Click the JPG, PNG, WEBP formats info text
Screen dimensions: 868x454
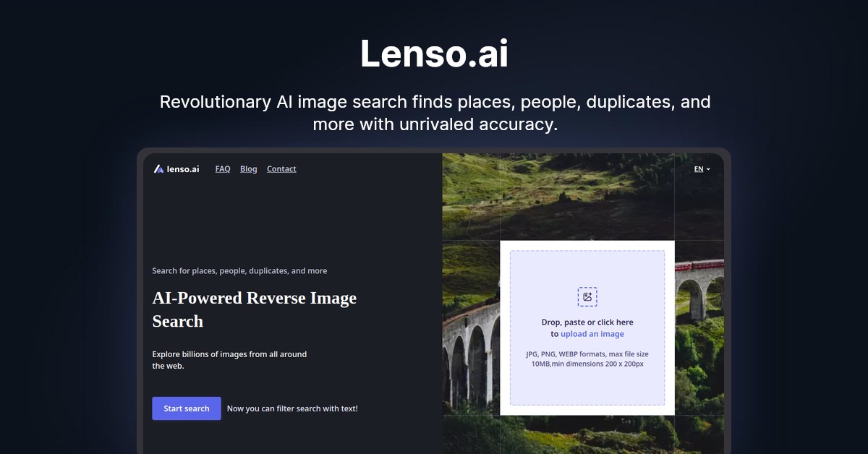[x=587, y=359]
